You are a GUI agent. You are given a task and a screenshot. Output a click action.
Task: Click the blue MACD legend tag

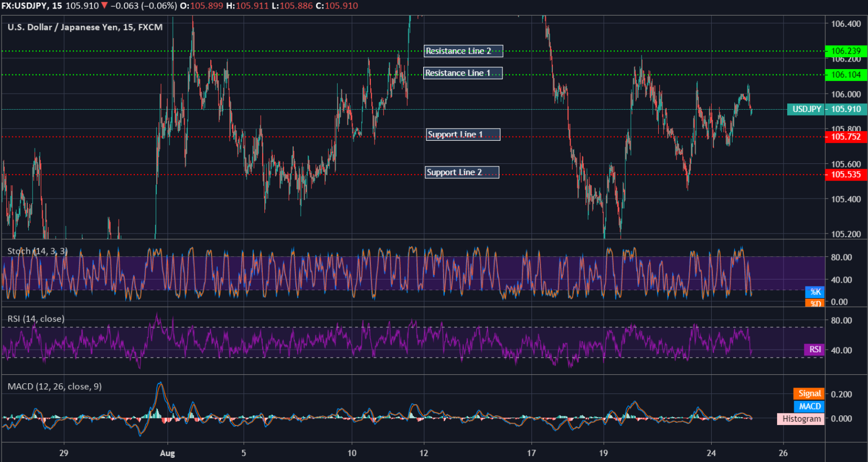(x=810, y=406)
